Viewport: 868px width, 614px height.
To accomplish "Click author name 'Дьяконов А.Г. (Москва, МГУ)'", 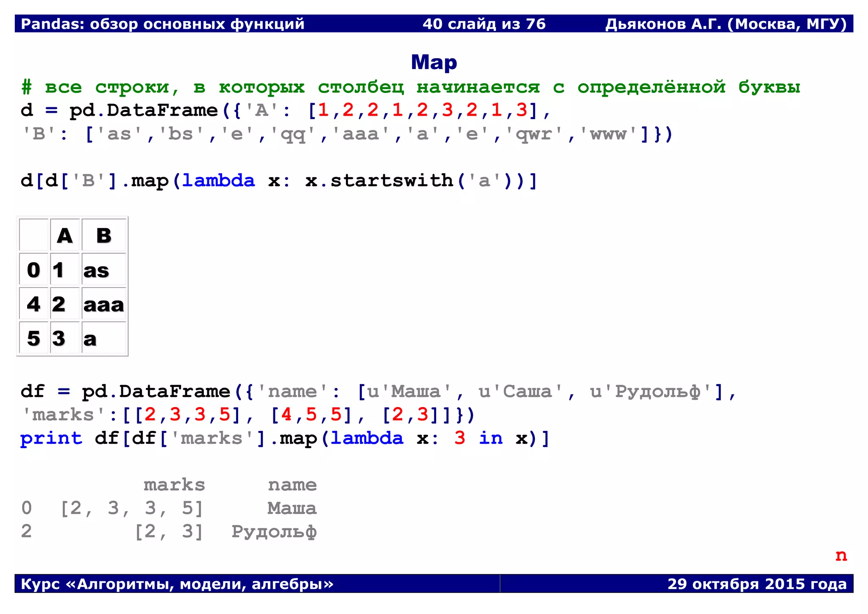I will point(725,24).
